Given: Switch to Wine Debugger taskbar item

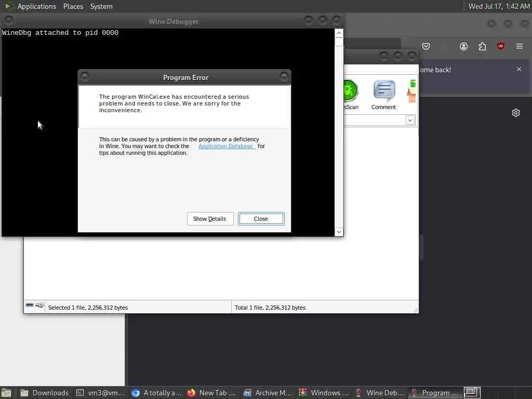Looking at the screenshot, I should 379,393.
